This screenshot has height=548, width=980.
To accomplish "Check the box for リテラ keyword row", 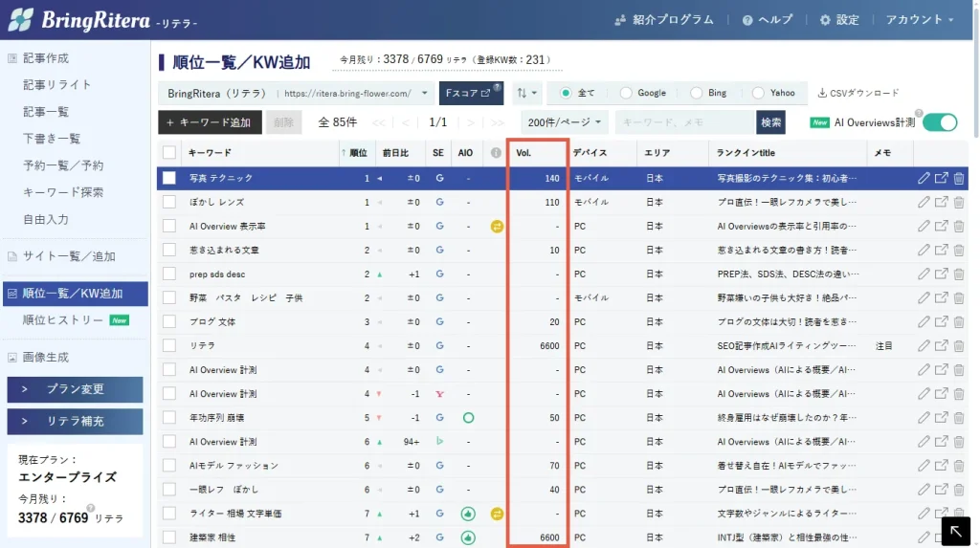I will 169,345.
